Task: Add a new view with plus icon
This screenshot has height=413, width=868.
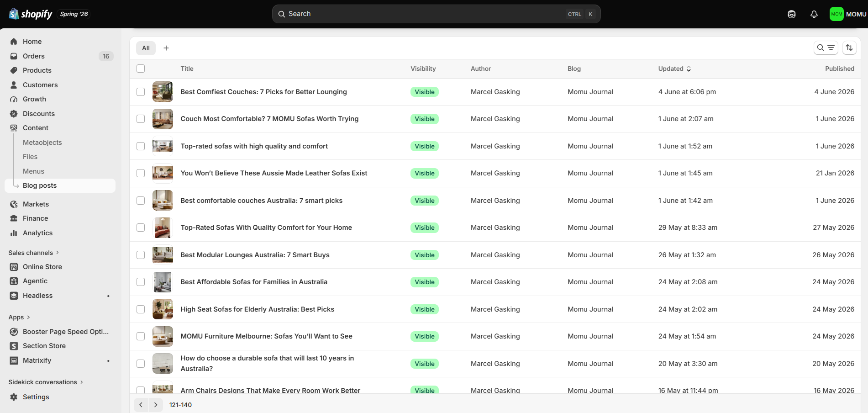Action: [166, 48]
